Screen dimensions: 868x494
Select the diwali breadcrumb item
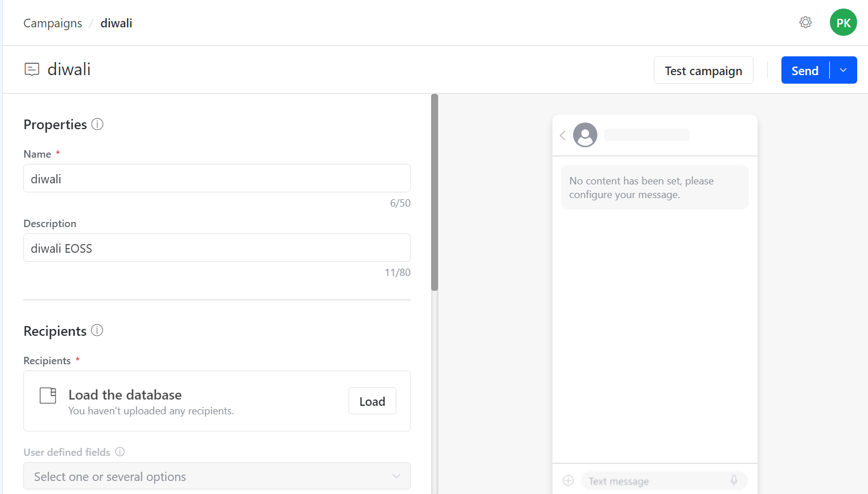(x=116, y=23)
